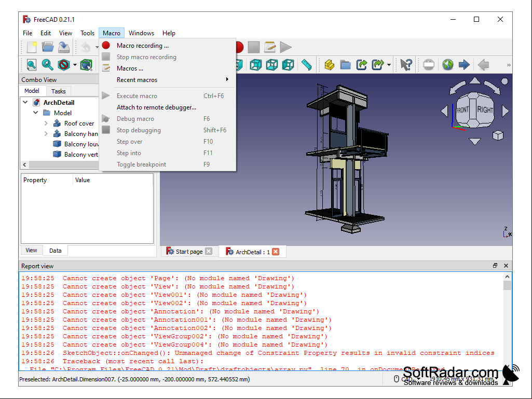Click the FRONT face of navigation cube
This screenshot has height=399, width=532.
462,110
